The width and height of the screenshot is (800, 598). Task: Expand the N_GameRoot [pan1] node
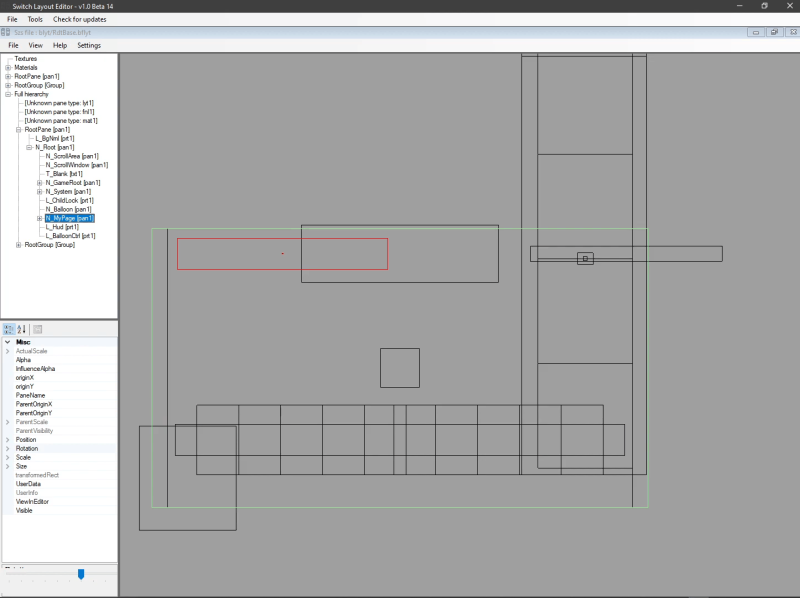click(40, 183)
